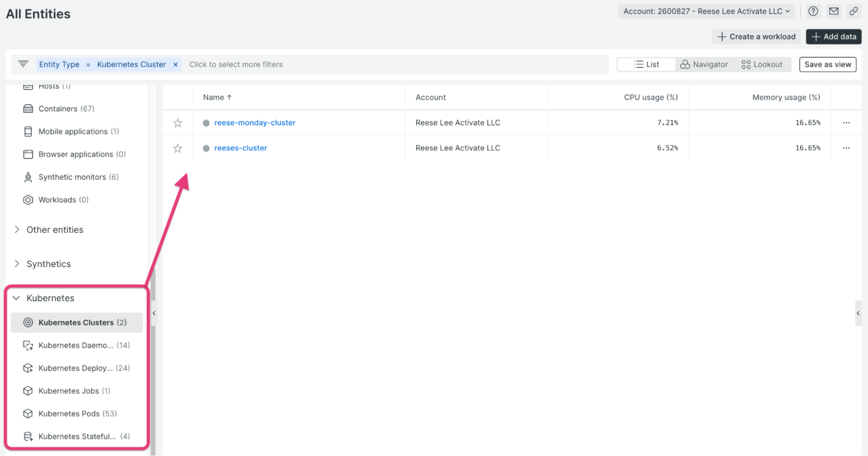
Task: Star the reeses-cluster entity
Action: pyautogui.click(x=178, y=148)
